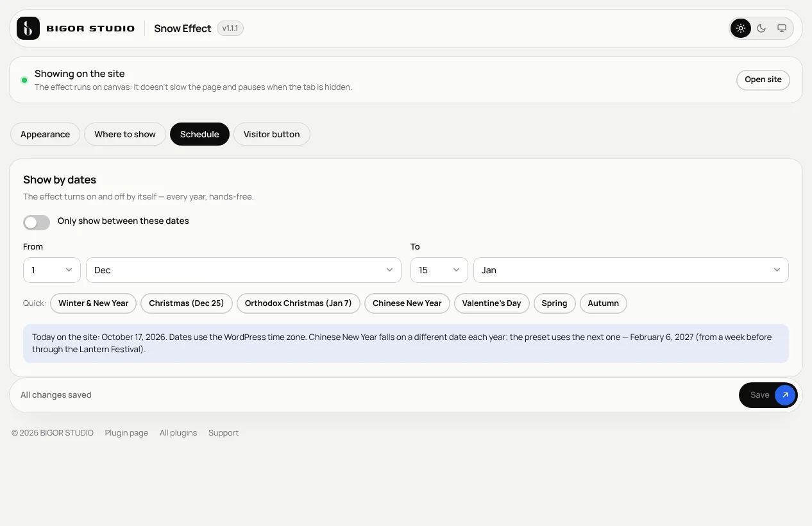Viewport: 812px width, 526px height.
Task: Click the 'Today on the site' info notice
Action: coord(406,343)
